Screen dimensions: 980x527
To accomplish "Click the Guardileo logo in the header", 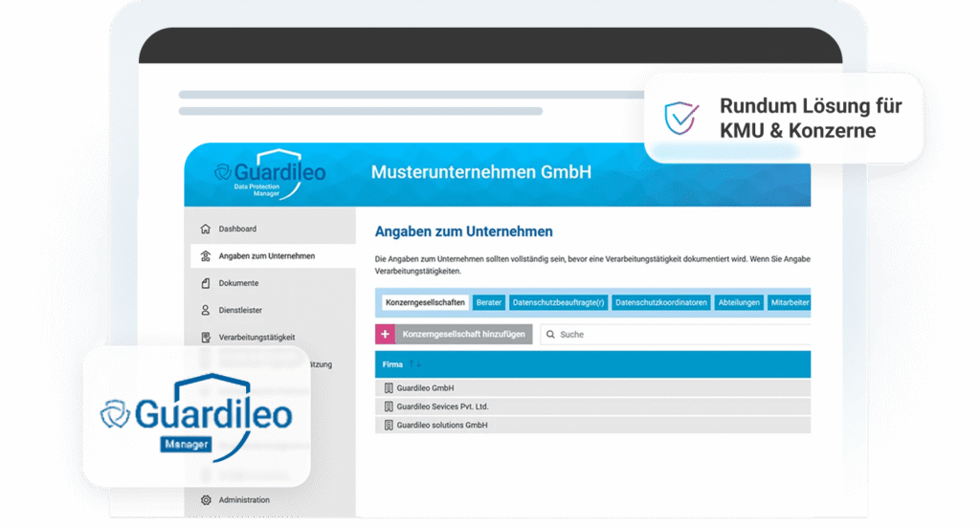I will tap(270, 174).
